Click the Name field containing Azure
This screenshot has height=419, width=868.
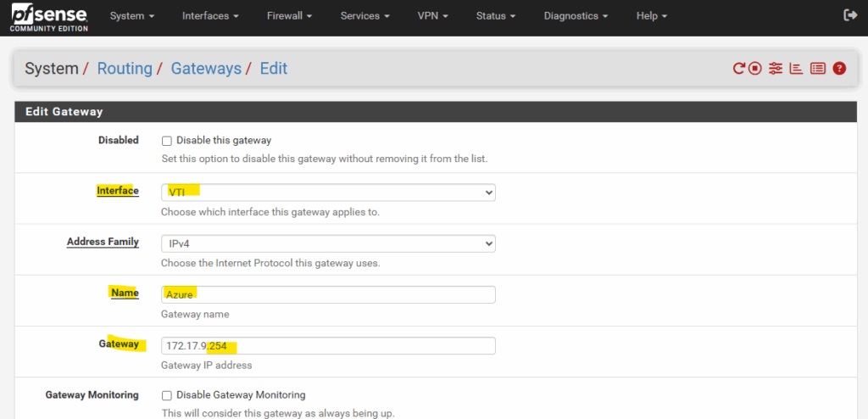328,295
